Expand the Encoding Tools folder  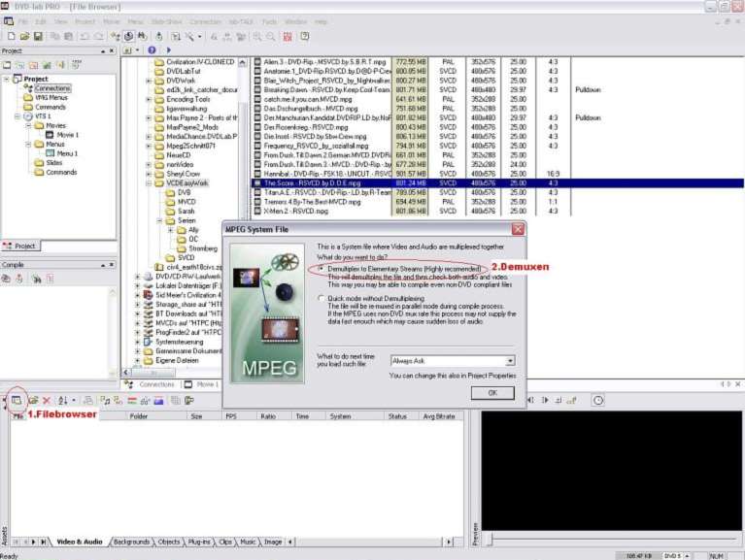(x=149, y=99)
